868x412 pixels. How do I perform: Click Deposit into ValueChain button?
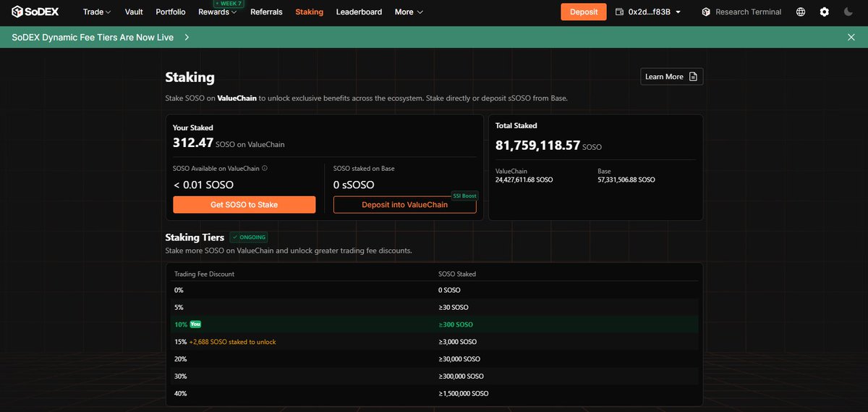pos(404,205)
